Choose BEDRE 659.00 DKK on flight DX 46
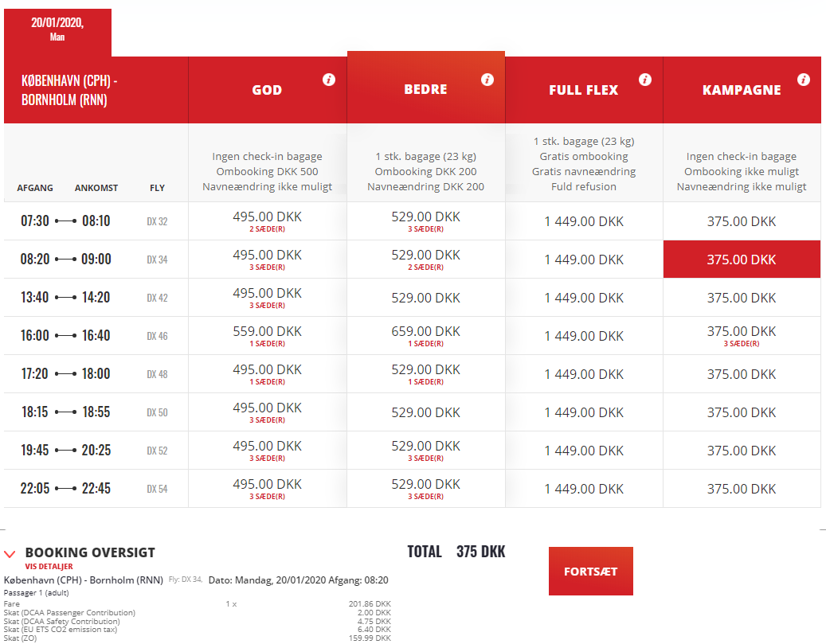The height and width of the screenshot is (644, 826). [425, 335]
